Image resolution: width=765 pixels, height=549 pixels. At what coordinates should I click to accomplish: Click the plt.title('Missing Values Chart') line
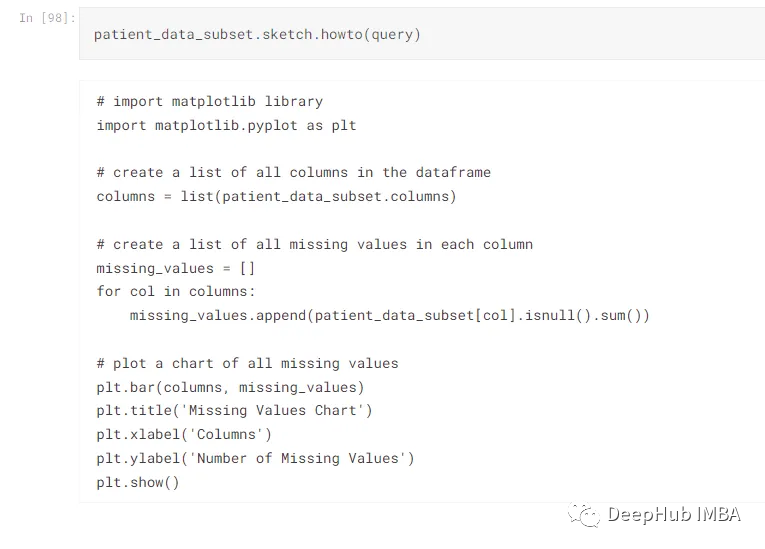(x=235, y=410)
